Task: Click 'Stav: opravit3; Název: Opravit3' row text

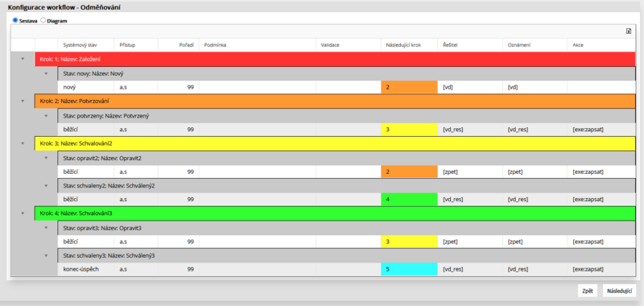Action: (x=102, y=228)
